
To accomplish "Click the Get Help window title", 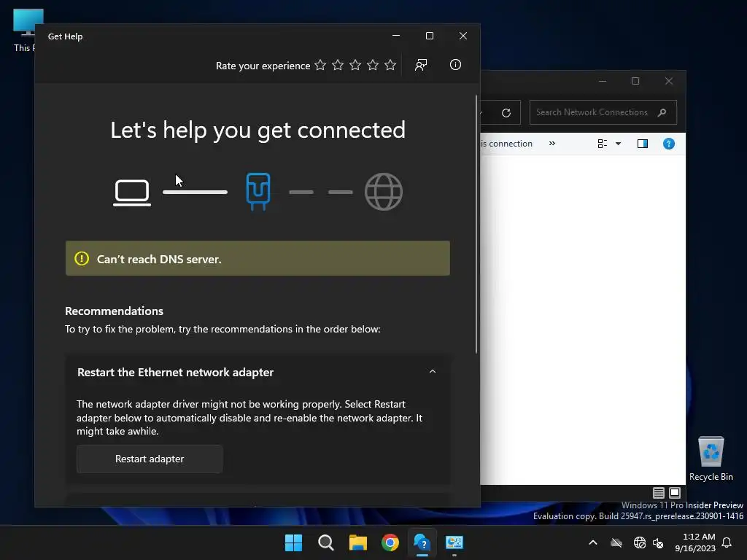I will click(x=65, y=36).
